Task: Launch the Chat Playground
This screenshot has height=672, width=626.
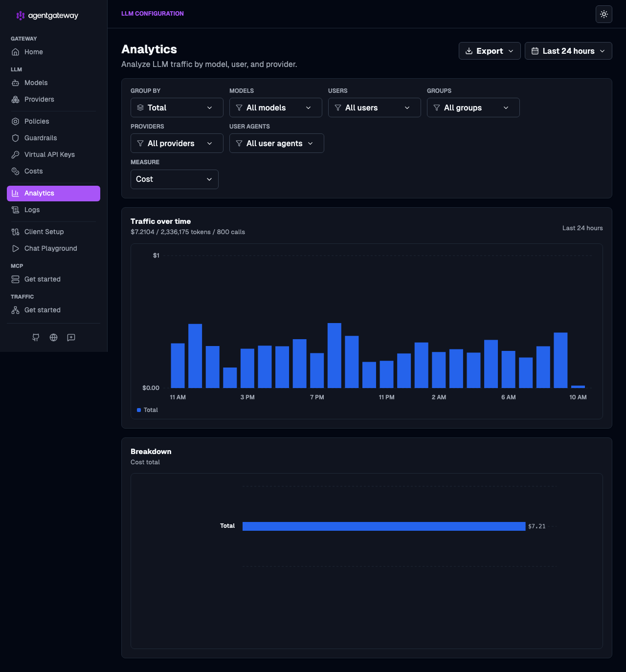Action: pyautogui.click(x=54, y=248)
